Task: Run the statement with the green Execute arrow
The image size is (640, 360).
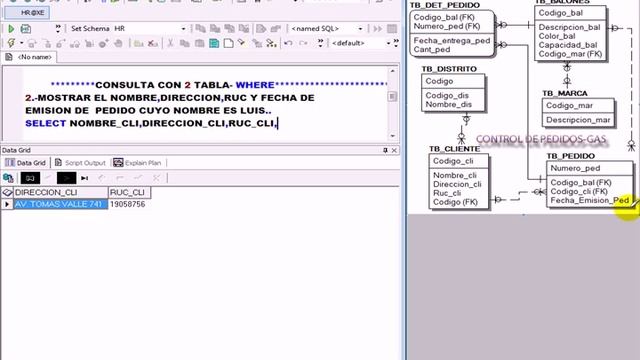Action: tap(11, 29)
